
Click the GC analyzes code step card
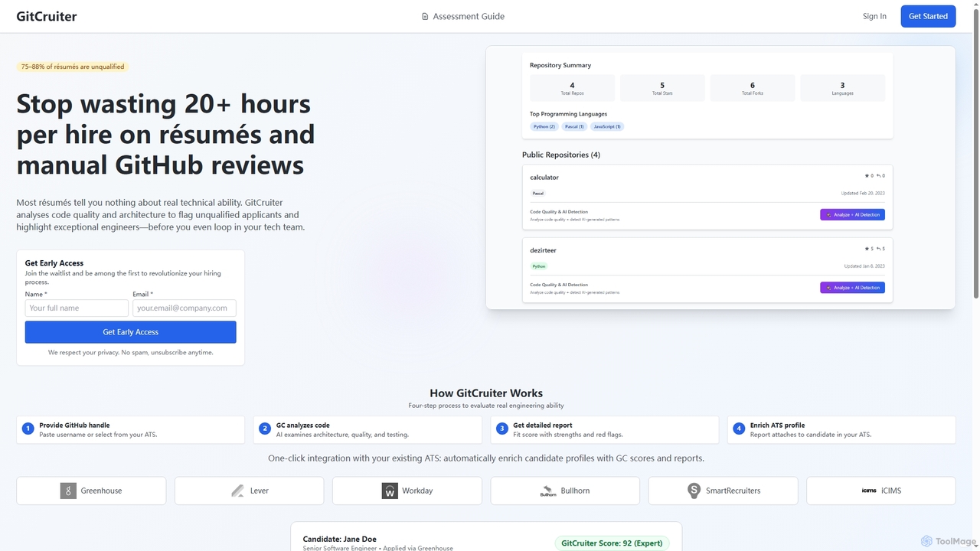pyautogui.click(x=367, y=430)
